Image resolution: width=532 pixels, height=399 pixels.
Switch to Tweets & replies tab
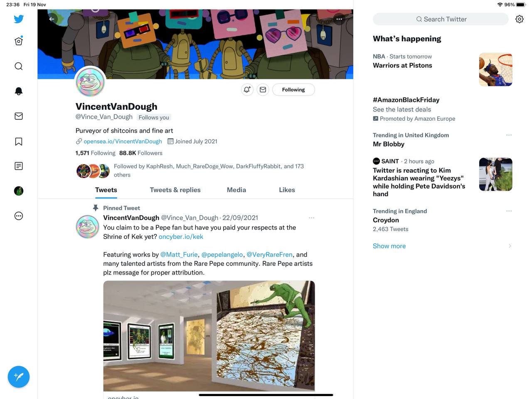click(175, 190)
